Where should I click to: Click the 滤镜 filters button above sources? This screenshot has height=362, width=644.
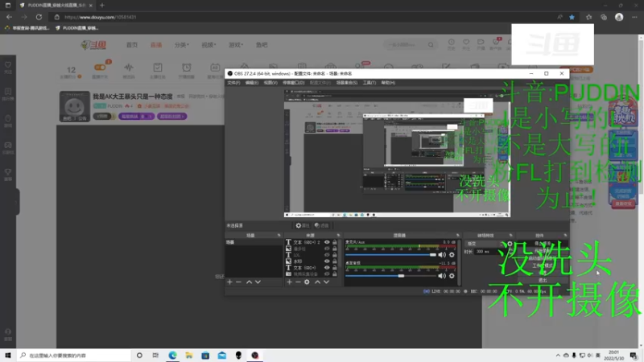coord(321,225)
